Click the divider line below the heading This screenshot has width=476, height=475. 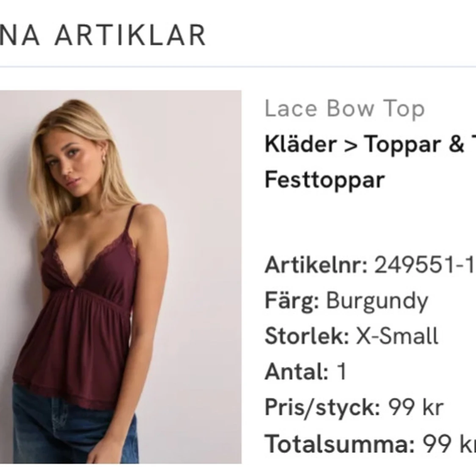(238, 66)
